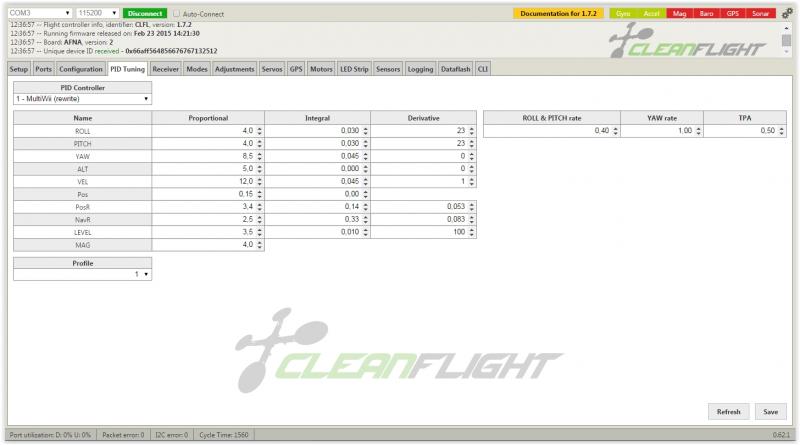Click the ROLL Integral stepper arrows
This screenshot has width=800, height=445.
pos(366,131)
